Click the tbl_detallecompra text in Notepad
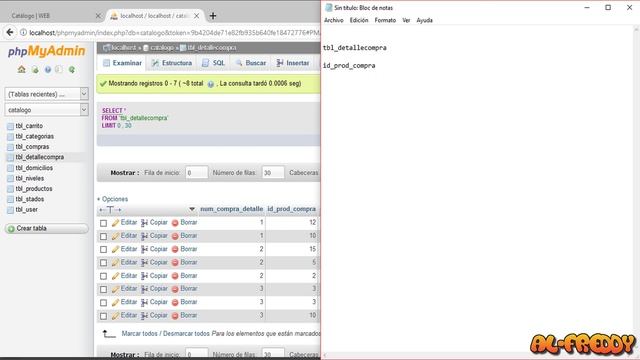Image resolution: width=640 pixels, height=360 pixels. point(354,48)
